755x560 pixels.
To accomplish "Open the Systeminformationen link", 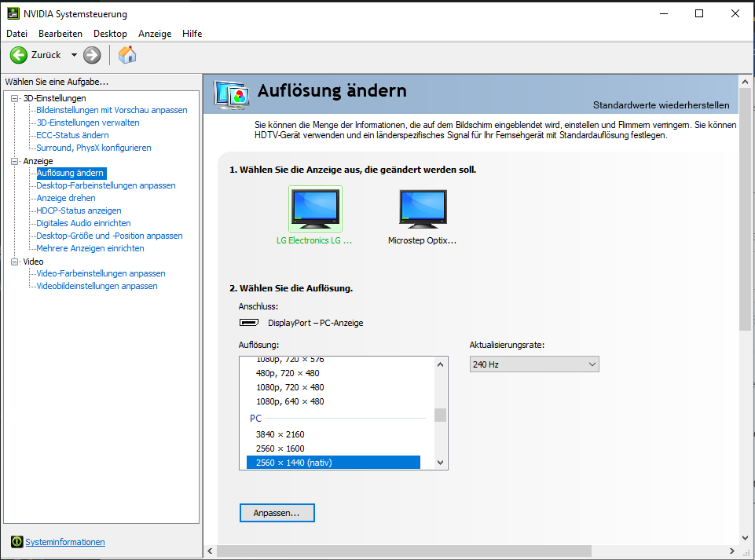I will point(65,542).
